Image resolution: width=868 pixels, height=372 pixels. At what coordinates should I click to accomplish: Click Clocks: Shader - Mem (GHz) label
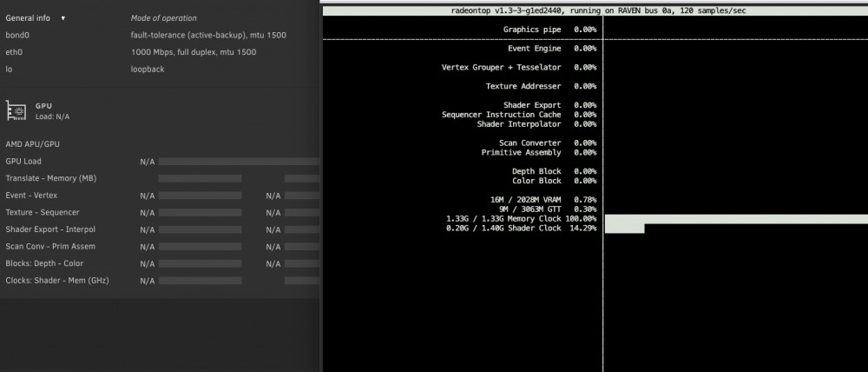pyautogui.click(x=57, y=281)
